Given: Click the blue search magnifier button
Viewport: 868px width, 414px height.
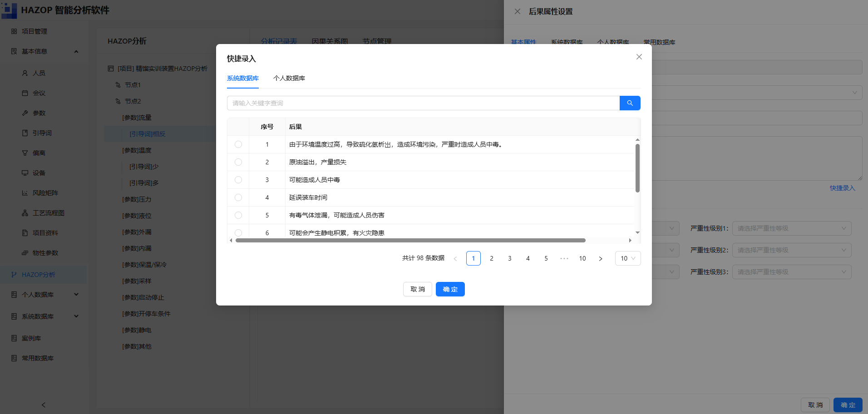Looking at the screenshot, I should point(630,103).
